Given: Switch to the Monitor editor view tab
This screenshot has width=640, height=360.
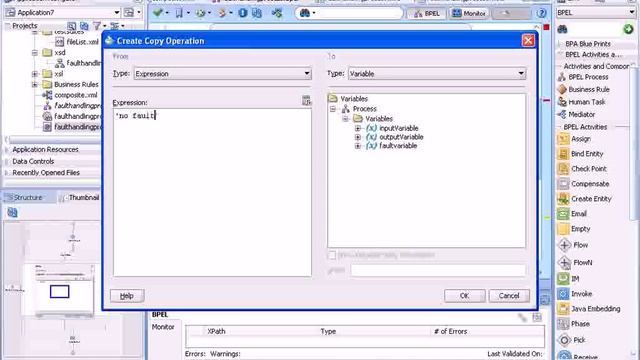Looking at the screenshot, I should [469, 13].
